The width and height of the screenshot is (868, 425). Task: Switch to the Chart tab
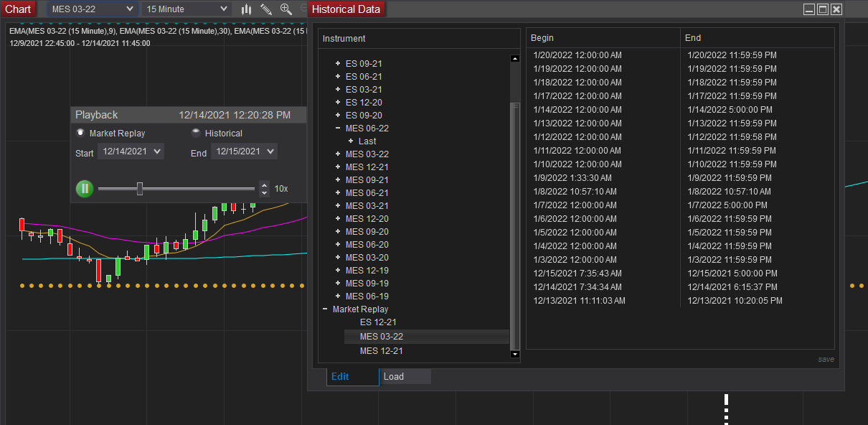18,9
